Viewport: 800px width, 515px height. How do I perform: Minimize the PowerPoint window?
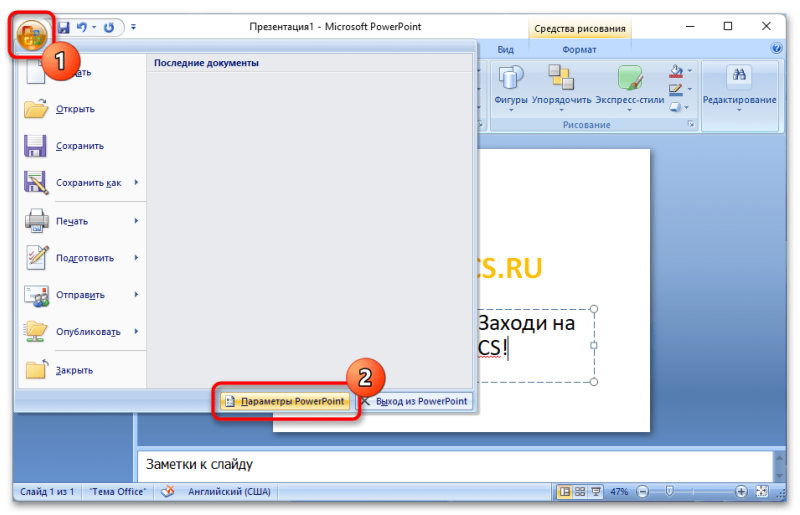pyautogui.click(x=690, y=27)
